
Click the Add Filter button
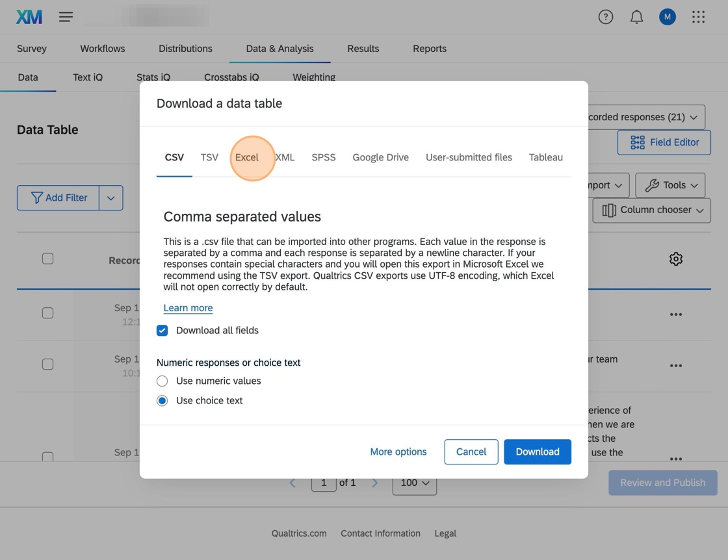coord(58,198)
